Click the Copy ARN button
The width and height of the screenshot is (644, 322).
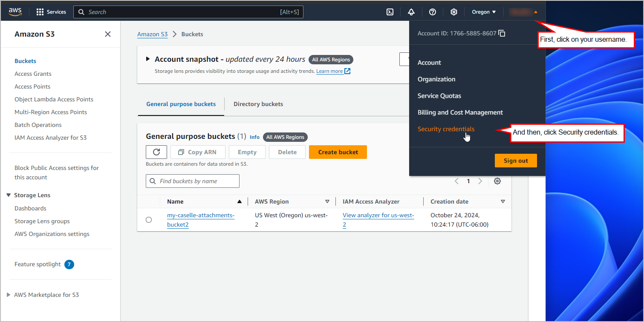[198, 152]
